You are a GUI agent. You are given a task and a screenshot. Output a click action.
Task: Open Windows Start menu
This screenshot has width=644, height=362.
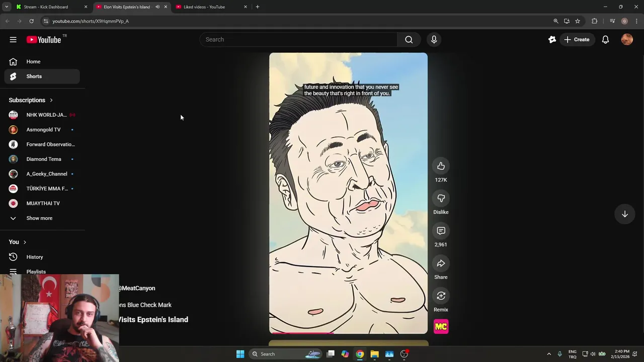click(x=240, y=354)
